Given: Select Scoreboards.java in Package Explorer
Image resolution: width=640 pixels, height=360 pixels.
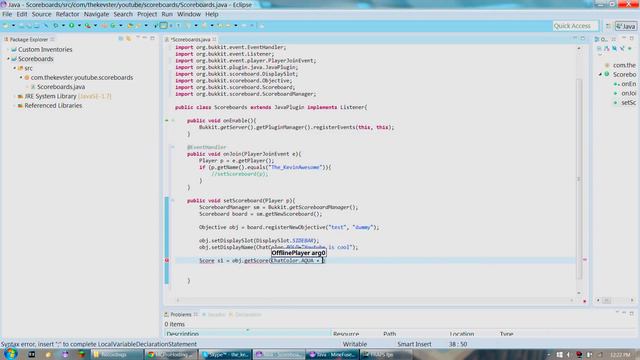Looking at the screenshot, I should click(61, 87).
